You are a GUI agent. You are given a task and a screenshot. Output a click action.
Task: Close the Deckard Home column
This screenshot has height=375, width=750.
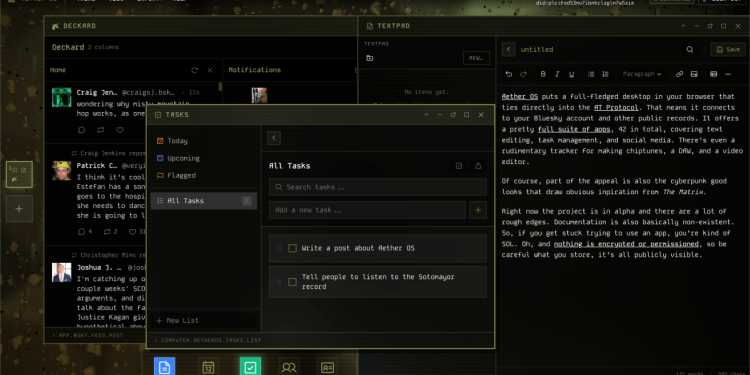[210, 70]
